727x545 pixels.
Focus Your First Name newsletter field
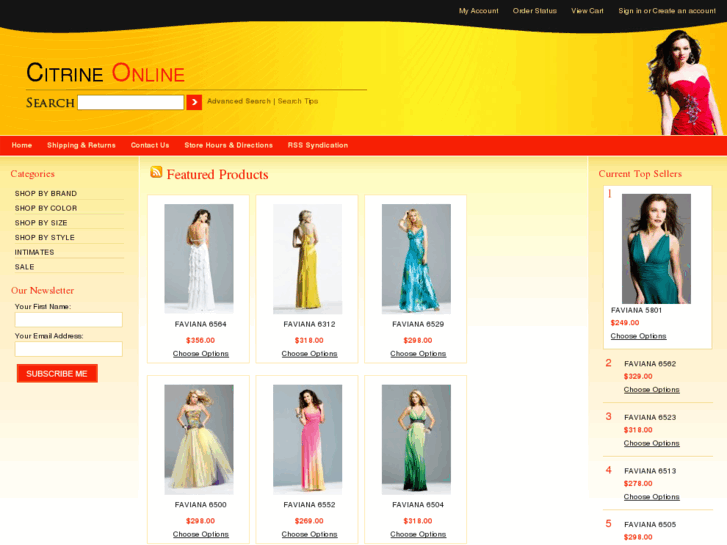69,320
